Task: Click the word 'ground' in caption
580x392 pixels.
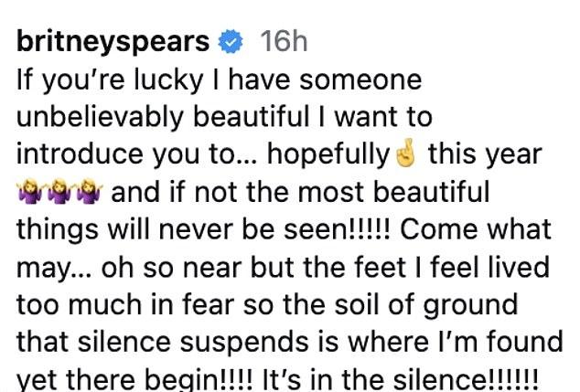Action: coord(470,305)
